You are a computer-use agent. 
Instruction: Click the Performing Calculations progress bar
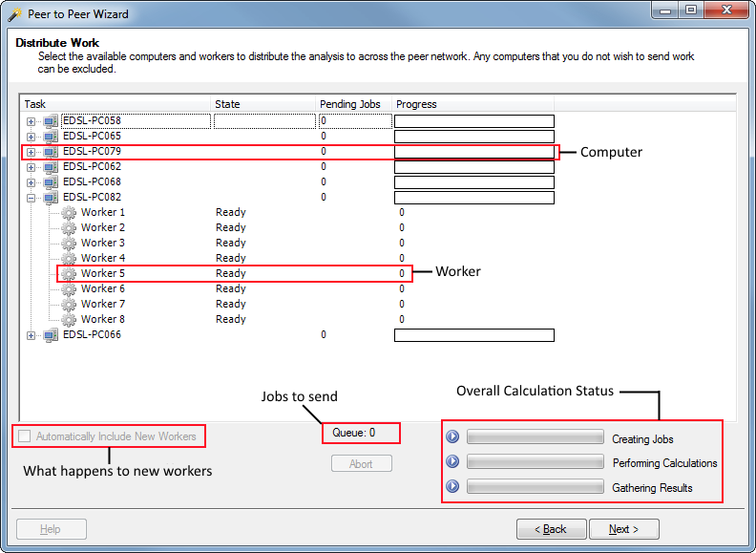click(535, 461)
